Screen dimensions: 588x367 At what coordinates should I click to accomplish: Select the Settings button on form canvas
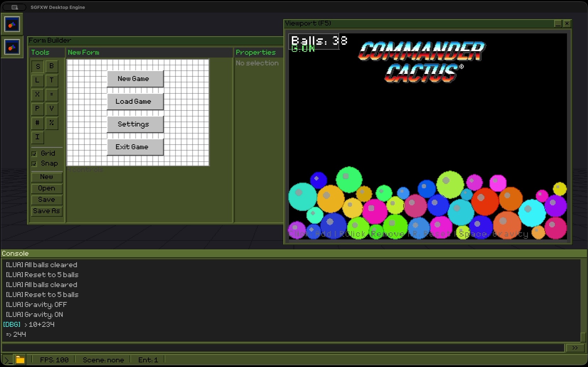[x=135, y=124]
